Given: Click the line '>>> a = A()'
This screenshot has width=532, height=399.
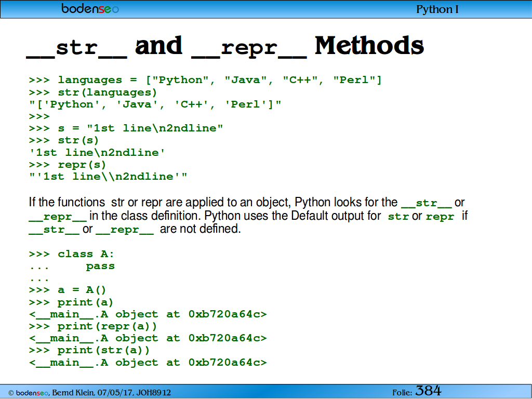Looking at the screenshot, I should tap(68, 290).
